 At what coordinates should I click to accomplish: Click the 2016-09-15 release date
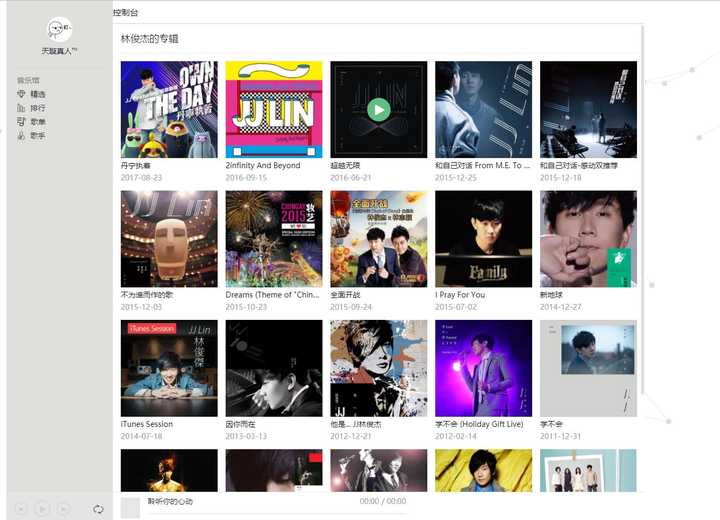(246, 177)
